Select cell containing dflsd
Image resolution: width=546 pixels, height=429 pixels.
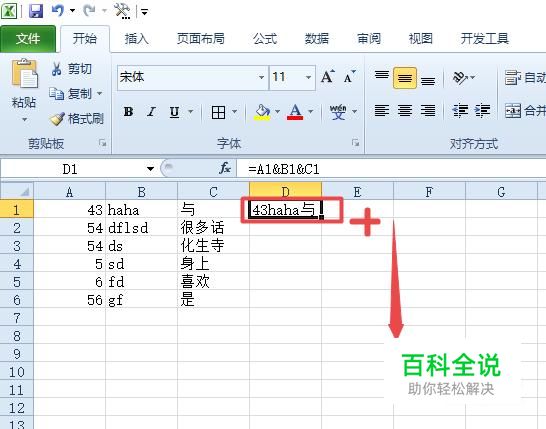[141, 228]
